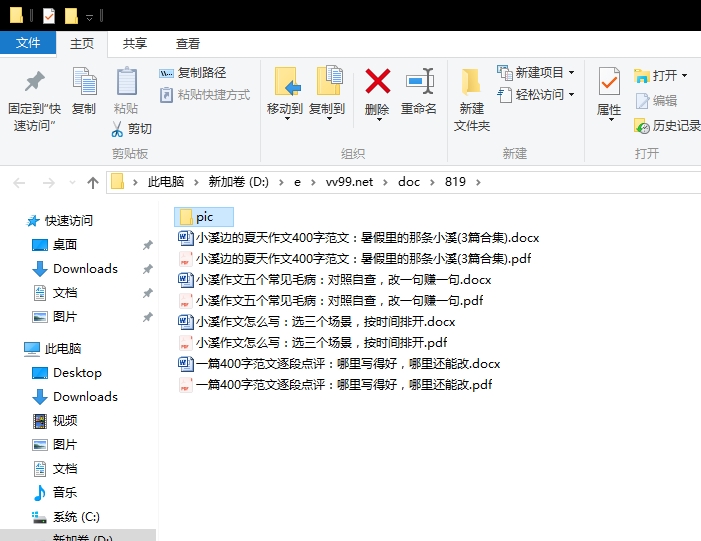Open 视频 folder in navigation pane
Screen dimensions: 701x541
[x=55, y=420]
